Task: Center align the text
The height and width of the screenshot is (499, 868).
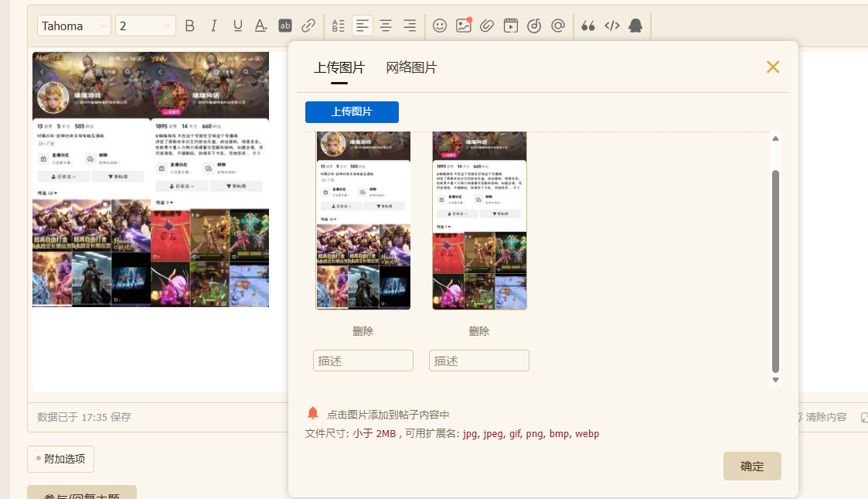Action: click(x=386, y=26)
